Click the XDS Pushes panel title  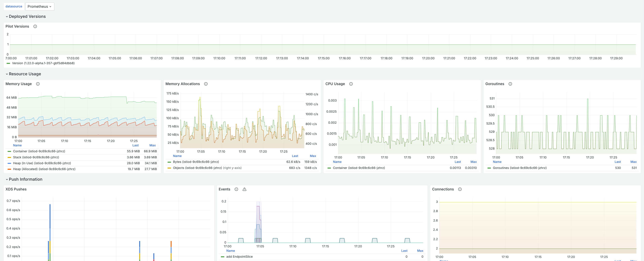click(16, 189)
